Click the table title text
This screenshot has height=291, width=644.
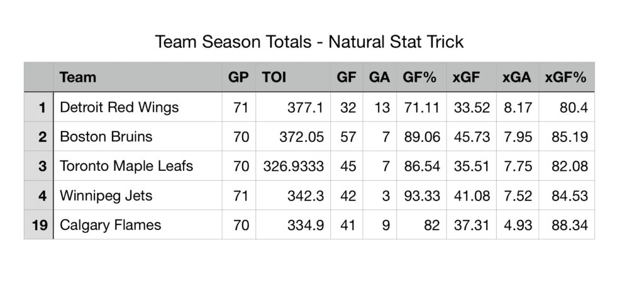[309, 42]
